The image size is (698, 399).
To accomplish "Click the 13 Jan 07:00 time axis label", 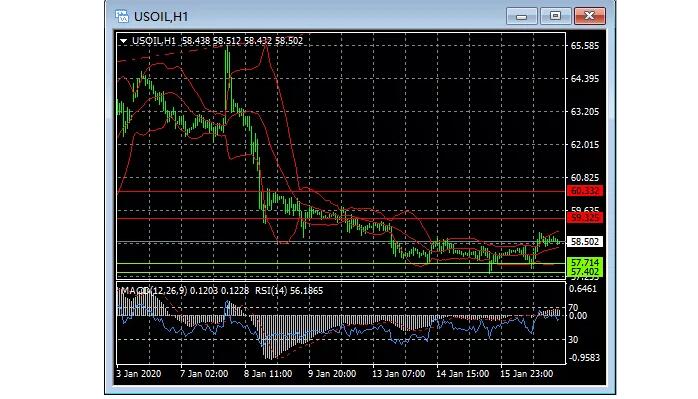I will coord(398,374).
